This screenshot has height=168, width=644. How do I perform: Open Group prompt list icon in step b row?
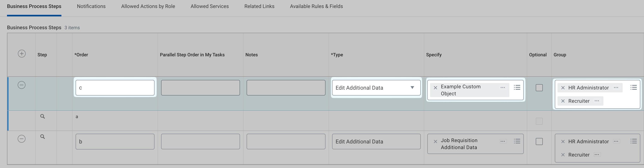click(x=633, y=141)
